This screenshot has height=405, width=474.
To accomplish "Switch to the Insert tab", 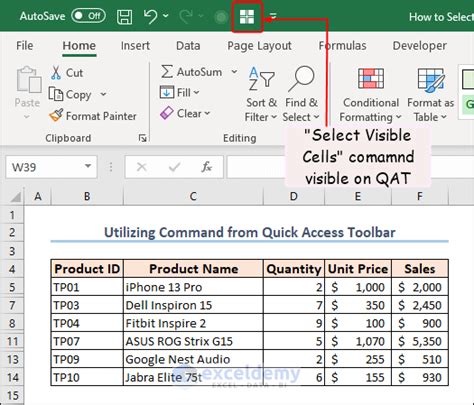I will [135, 45].
